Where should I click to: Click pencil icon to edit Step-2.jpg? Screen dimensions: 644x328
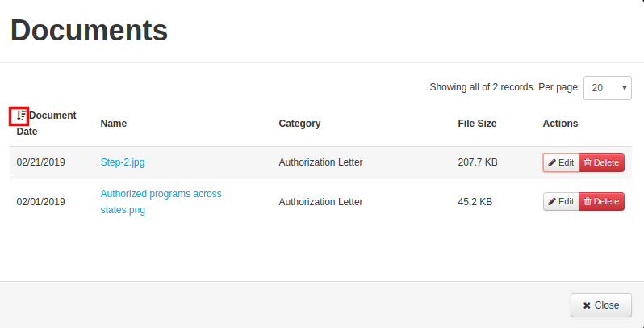pyautogui.click(x=552, y=162)
